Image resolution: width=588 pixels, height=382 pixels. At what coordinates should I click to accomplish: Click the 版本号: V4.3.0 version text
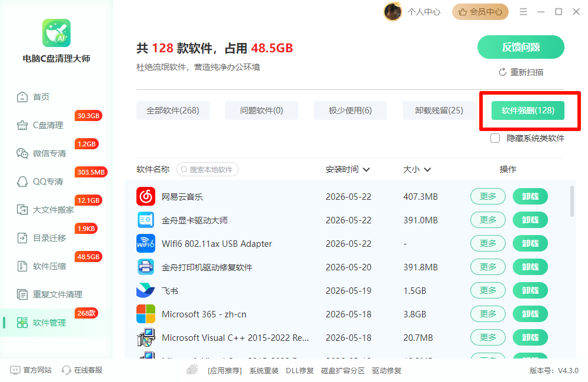pos(554,371)
